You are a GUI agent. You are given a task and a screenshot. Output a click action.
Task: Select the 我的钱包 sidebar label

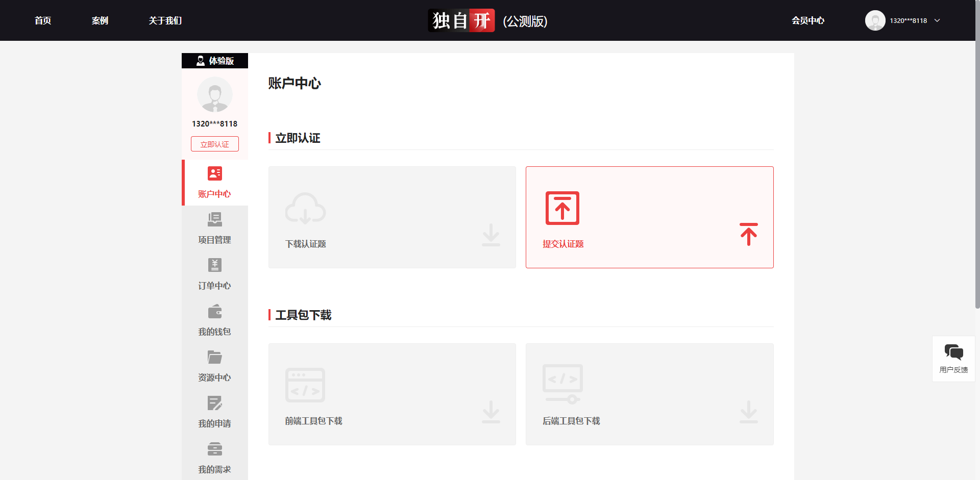pos(215,332)
